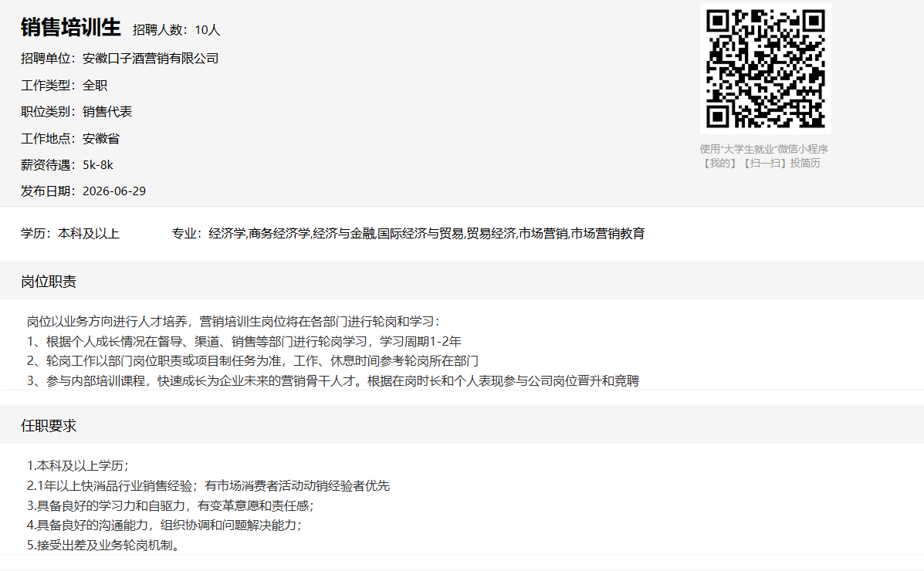Image resolution: width=924 pixels, height=571 pixels.
Task: Click the QR code for resume submission
Action: click(x=766, y=69)
